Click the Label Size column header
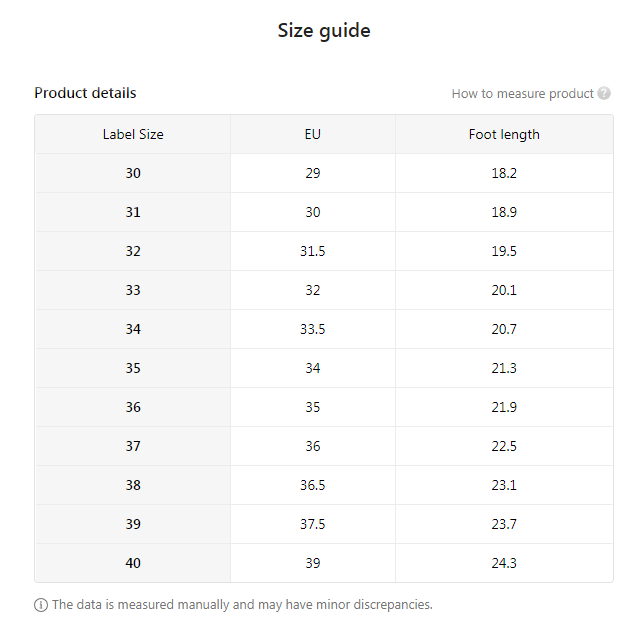This screenshot has height=633, width=623. (133, 134)
